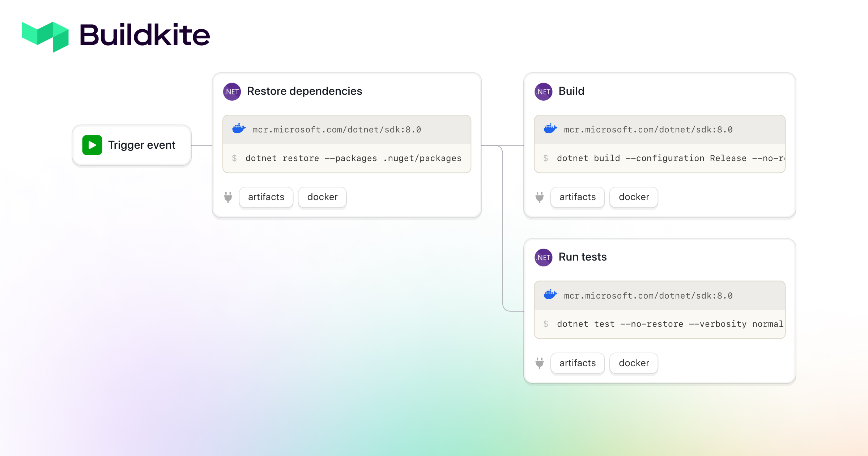The width and height of the screenshot is (868, 456).
Task: Click the .NET icon on Run tests step
Action: 542,257
